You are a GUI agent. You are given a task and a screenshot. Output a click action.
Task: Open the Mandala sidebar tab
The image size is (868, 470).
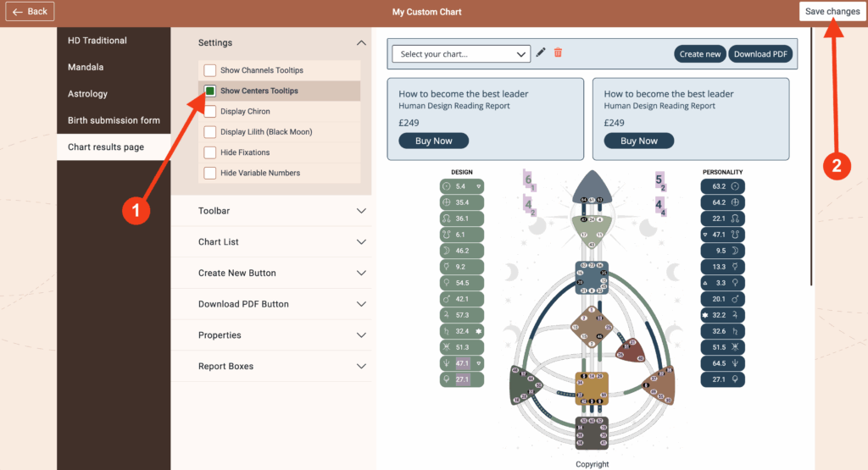(86, 67)
